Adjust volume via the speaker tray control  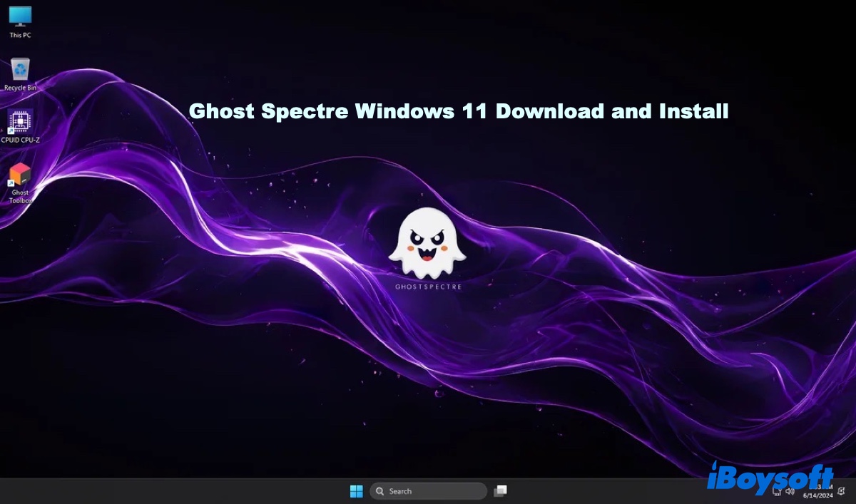click(789, 490)
